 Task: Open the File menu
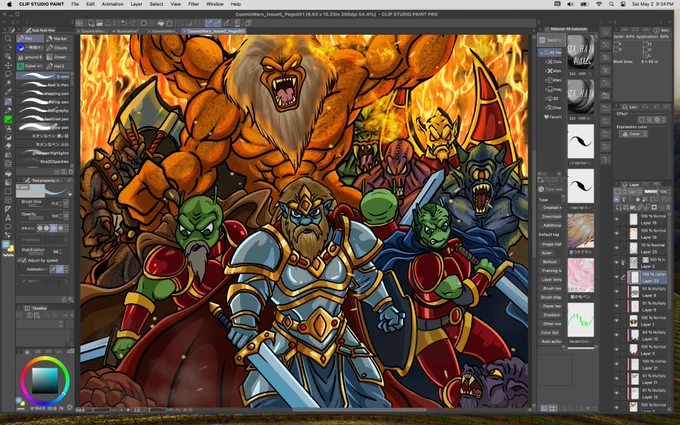(75, 4)
